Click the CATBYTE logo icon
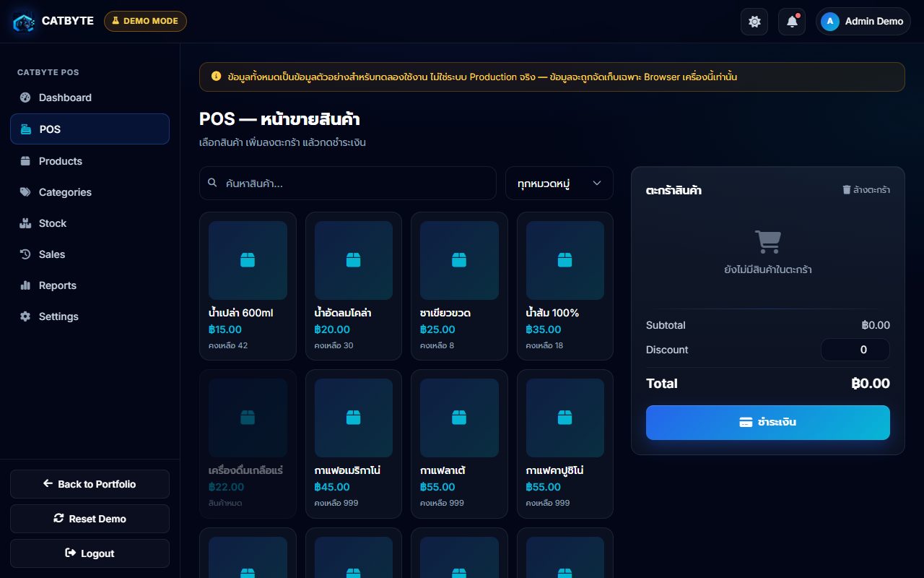 tap(24, 22)
